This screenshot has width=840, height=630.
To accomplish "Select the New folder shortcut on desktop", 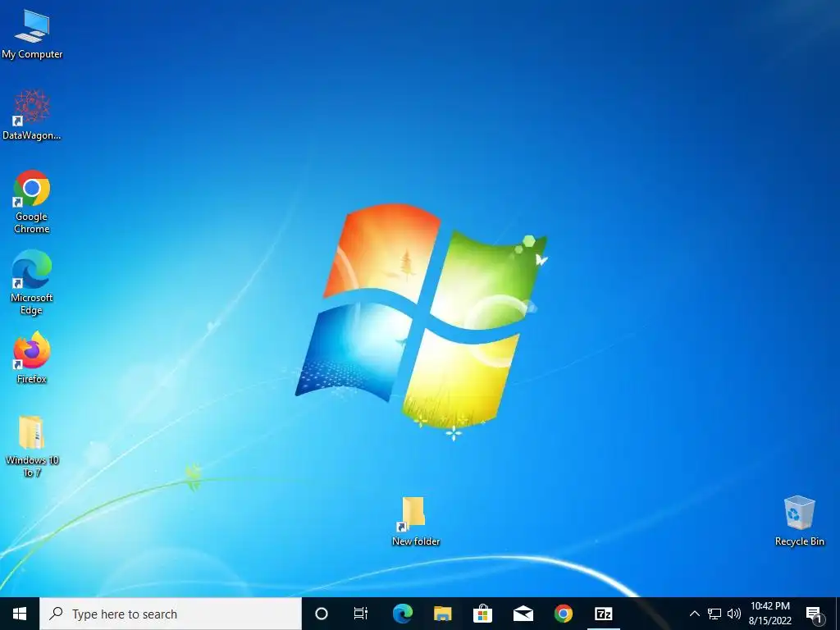I will [x=416, y=522].
